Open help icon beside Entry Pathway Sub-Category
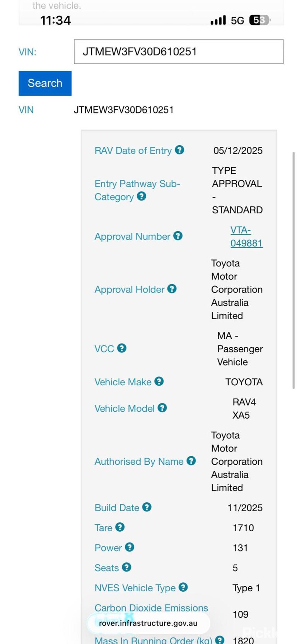This screenshot has width=297, height=644. click(x=142, y=196)
